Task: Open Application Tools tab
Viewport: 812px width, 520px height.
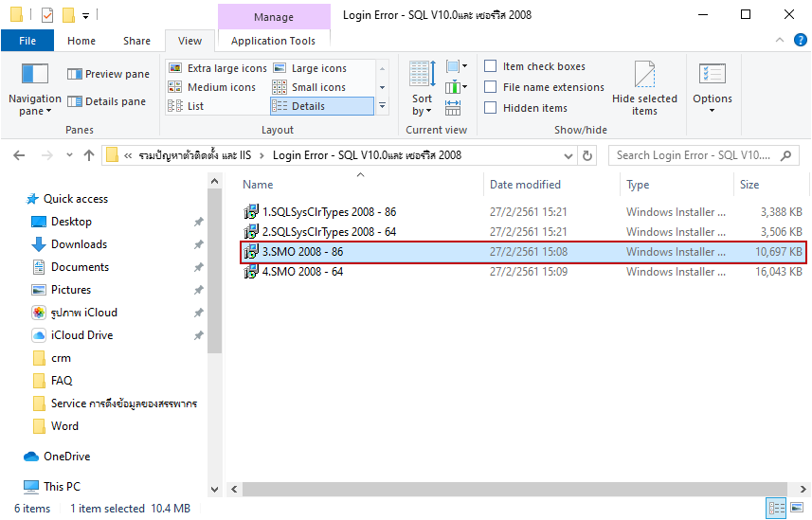Action: tap(273, 41)
